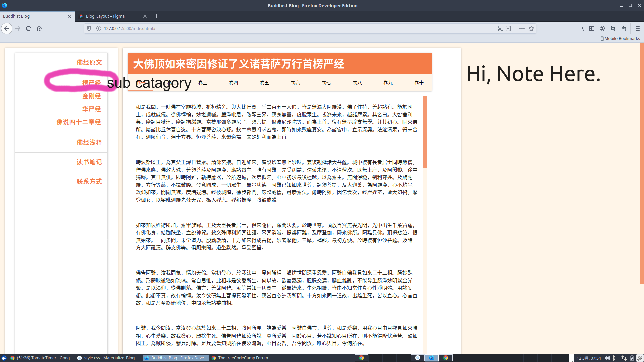This screenshot has width=644, height=362.
Task: Open the Firefox hamburger menu
Action: 638,28
